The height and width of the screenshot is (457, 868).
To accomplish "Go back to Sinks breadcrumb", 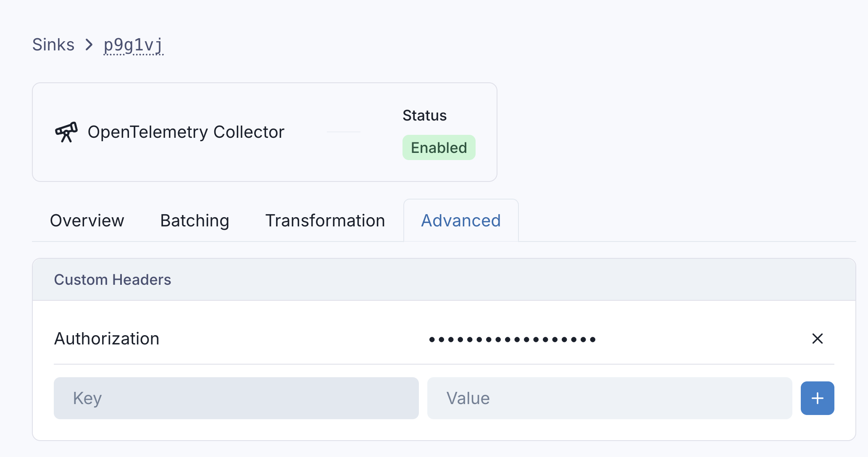I will point(53,45).
